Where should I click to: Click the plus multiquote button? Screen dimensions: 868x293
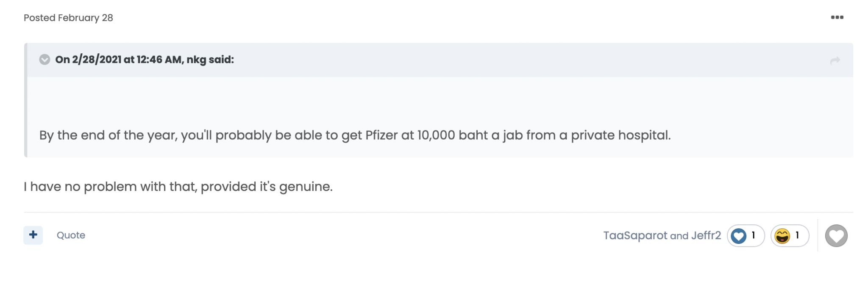33,235
